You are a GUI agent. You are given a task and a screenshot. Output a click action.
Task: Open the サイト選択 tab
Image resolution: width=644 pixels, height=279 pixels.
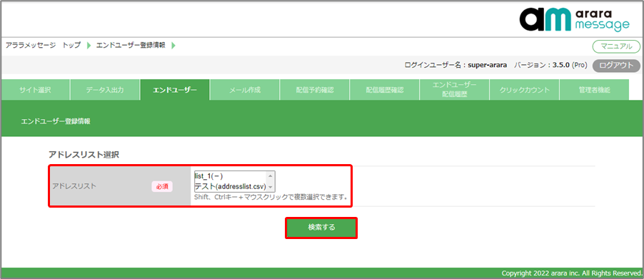(x=35, y=90)
